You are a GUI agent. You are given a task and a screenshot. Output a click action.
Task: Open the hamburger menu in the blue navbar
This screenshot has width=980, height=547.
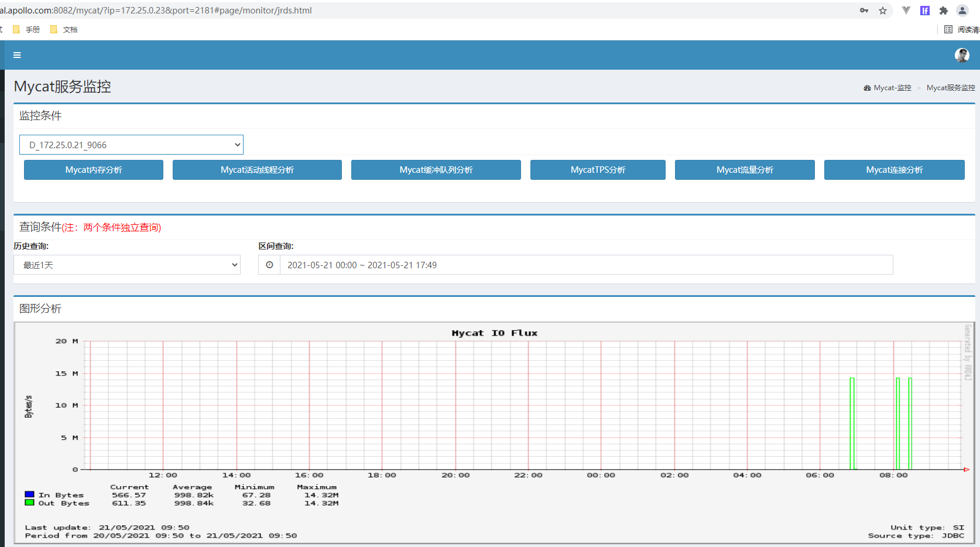point(16,55)
